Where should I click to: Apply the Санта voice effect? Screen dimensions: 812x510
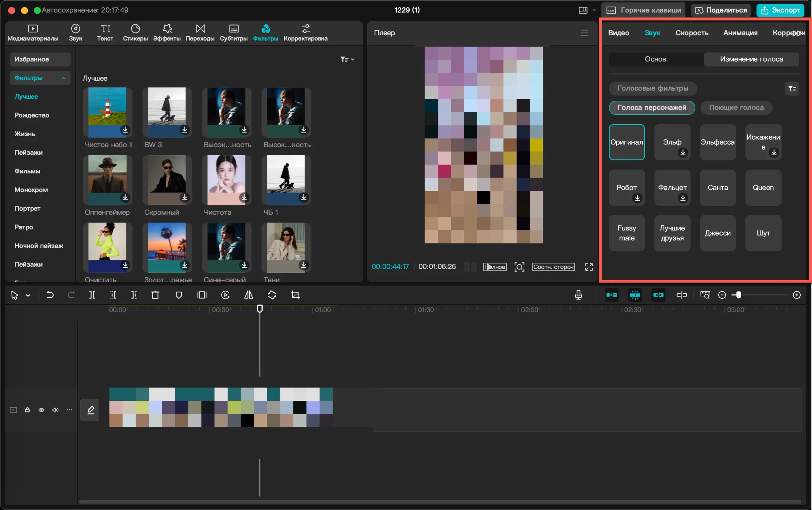click(x=717, y=187)
